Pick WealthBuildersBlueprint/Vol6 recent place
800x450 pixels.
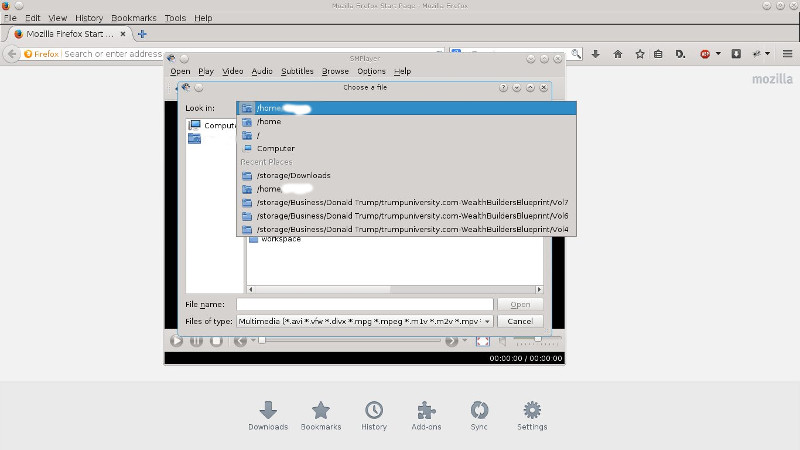(x=406, y=216)
